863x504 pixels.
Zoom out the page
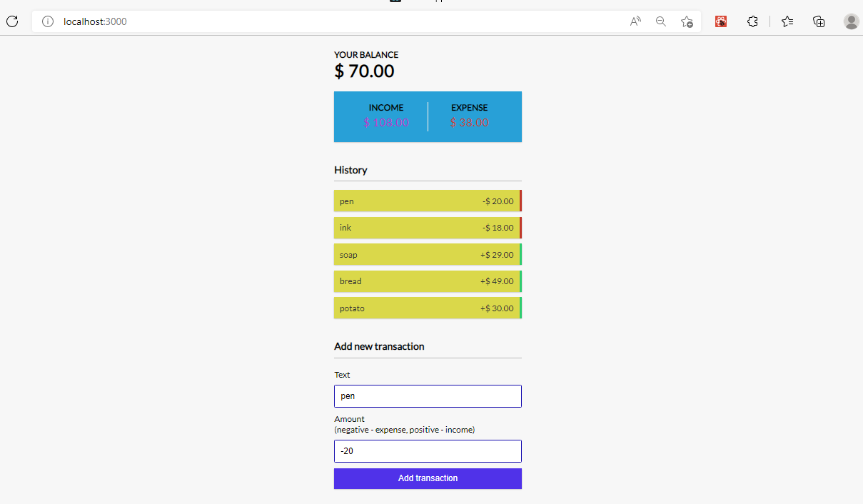660,21
